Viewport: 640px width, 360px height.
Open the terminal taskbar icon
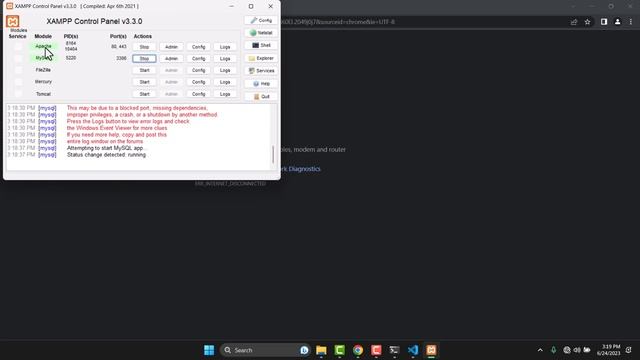point(394,350)
